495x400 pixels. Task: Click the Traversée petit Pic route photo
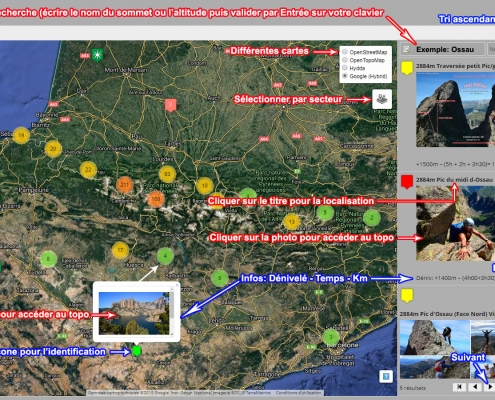coord(455,109)
